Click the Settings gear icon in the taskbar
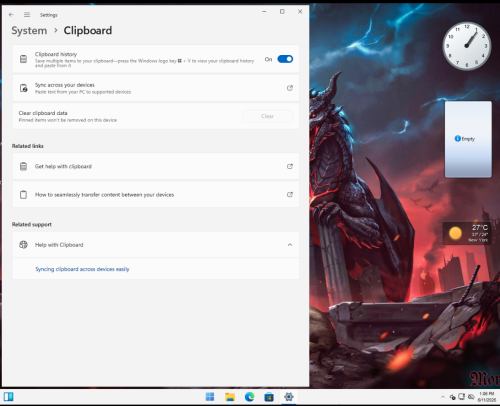500x406 pixels. pyautogui.click(x=289, y=397)
